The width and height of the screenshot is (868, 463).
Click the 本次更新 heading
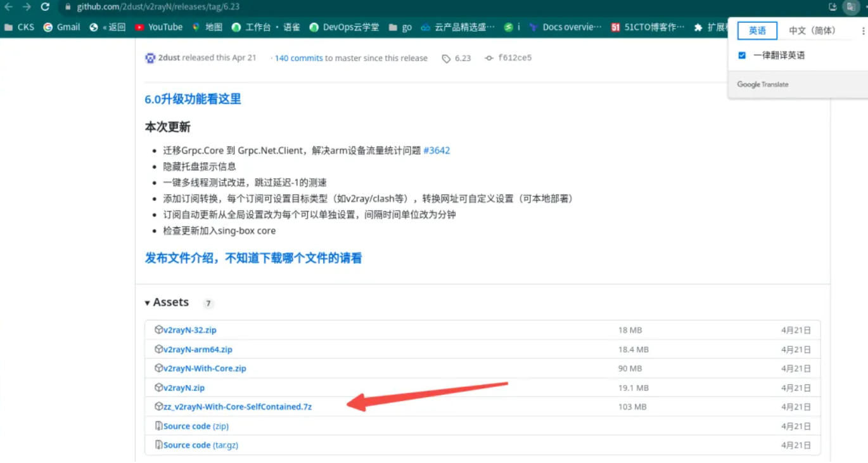pos(167,127)
